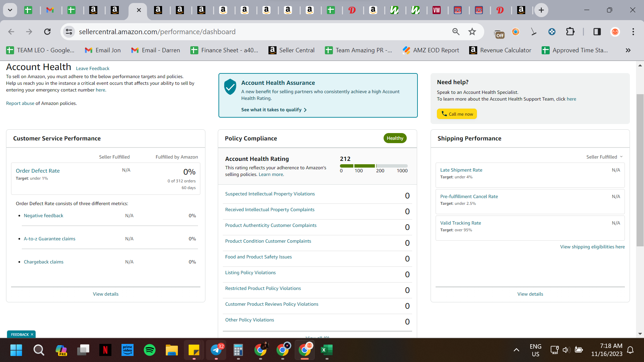The height and width of the screenshot is (362, 644).
Task: Open the Windows Start menu
Action: click(x=16, y=350)
